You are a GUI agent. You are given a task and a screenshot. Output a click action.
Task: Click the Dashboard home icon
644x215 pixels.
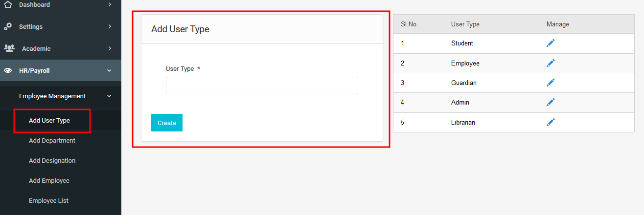pos(7,4)
